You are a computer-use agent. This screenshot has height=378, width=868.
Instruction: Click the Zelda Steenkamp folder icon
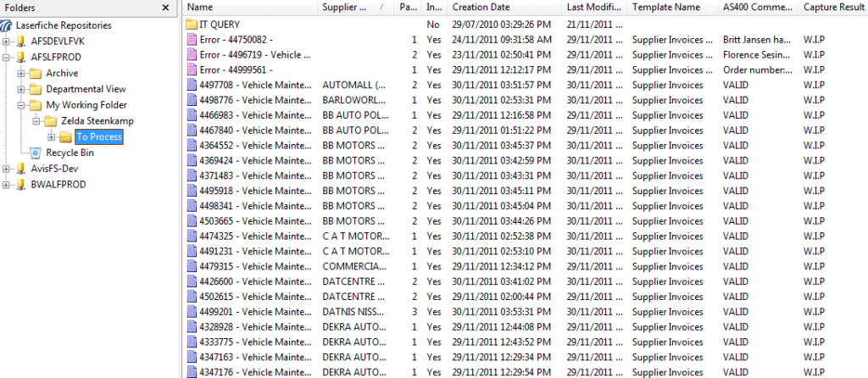(x=51, y=120)
